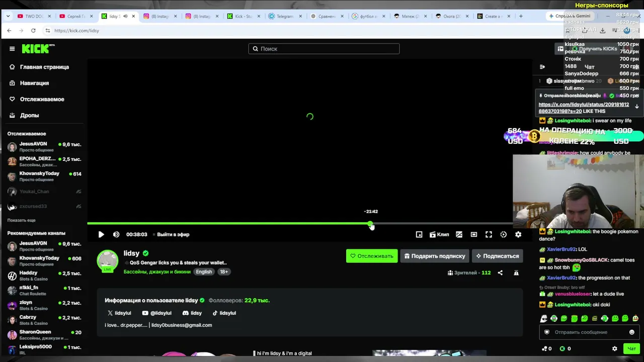644x362 pixels.
Task: Subscribe with Подписаться button
Action: click(497, 256)
